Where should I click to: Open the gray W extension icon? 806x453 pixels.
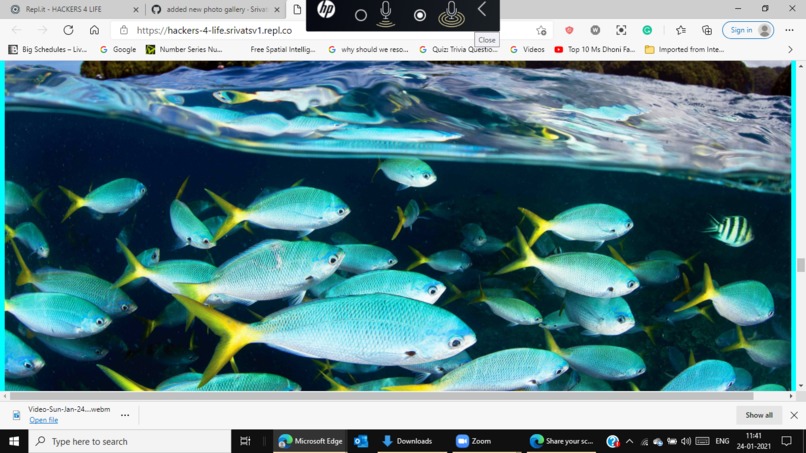[595, 30]
